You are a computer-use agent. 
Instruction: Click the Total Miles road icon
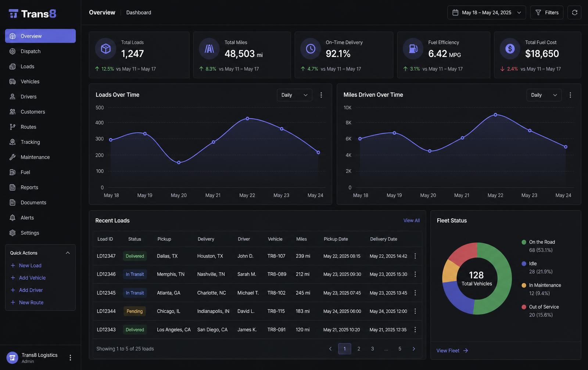point(209,48)
